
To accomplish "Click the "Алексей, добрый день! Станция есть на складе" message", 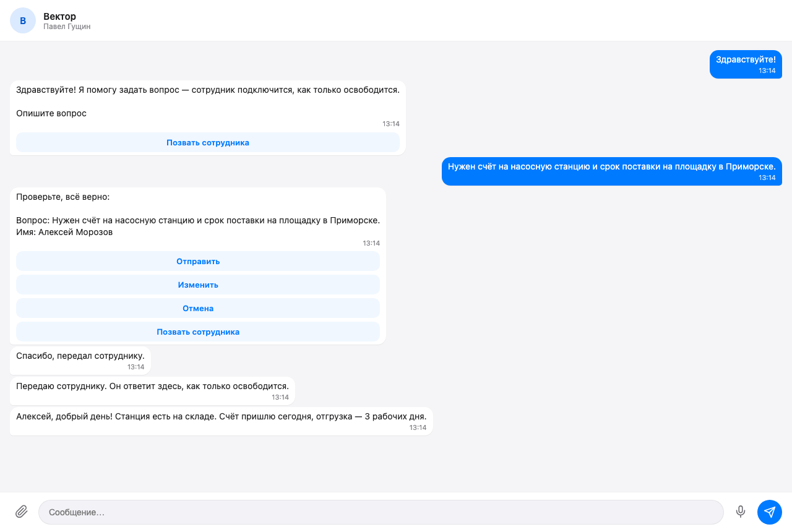I will tap(222, 421).
